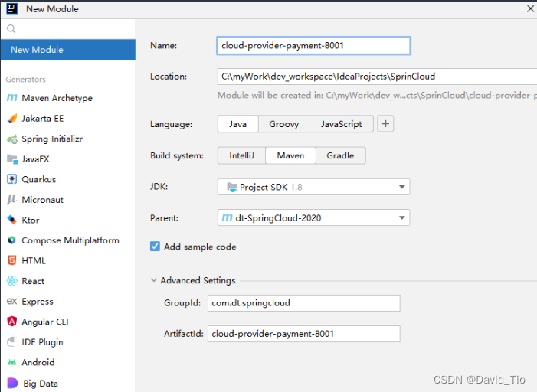Viewport: 537px width, 392px height.
Task: Click the Maven Archetype label
Action: 57,98
